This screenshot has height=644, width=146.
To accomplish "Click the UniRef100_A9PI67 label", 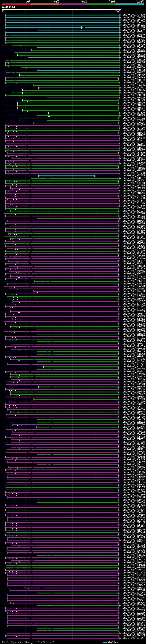I will 134,158.
